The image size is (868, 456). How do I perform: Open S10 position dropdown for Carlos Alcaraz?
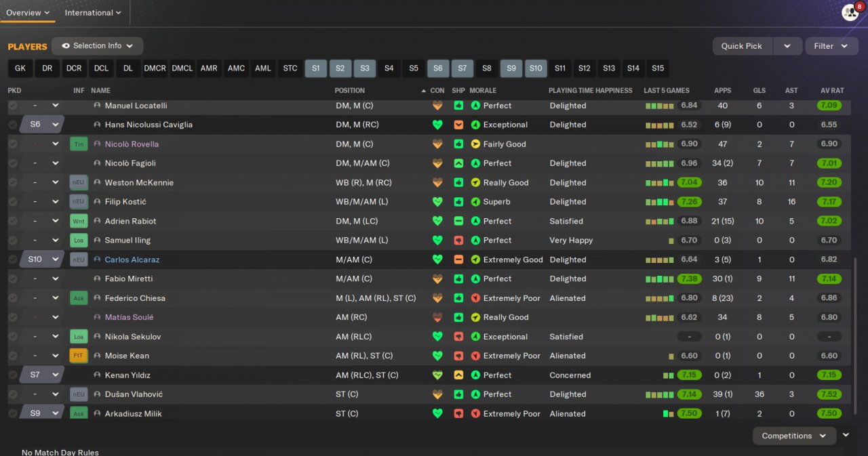click(x=42, y=260)
